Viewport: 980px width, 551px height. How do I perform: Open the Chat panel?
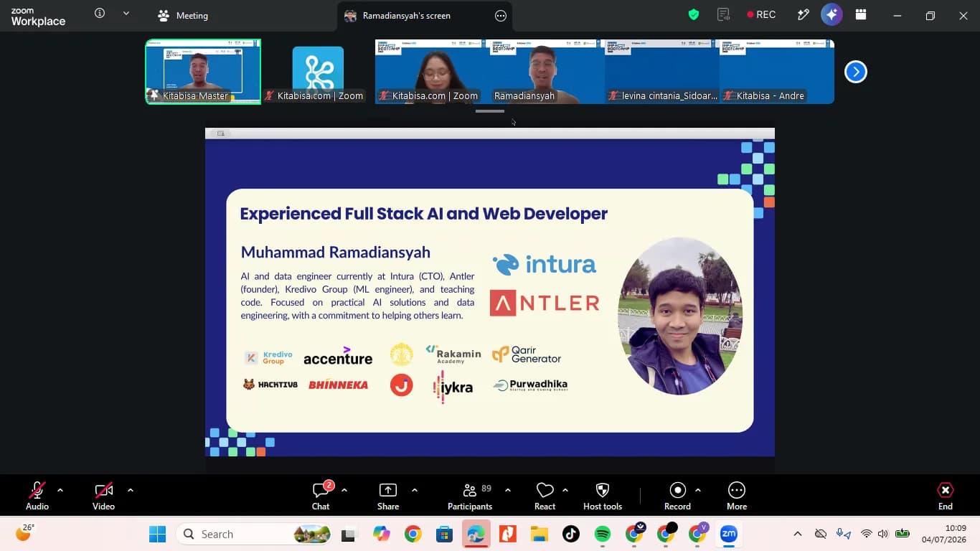[x=321, y=496]
